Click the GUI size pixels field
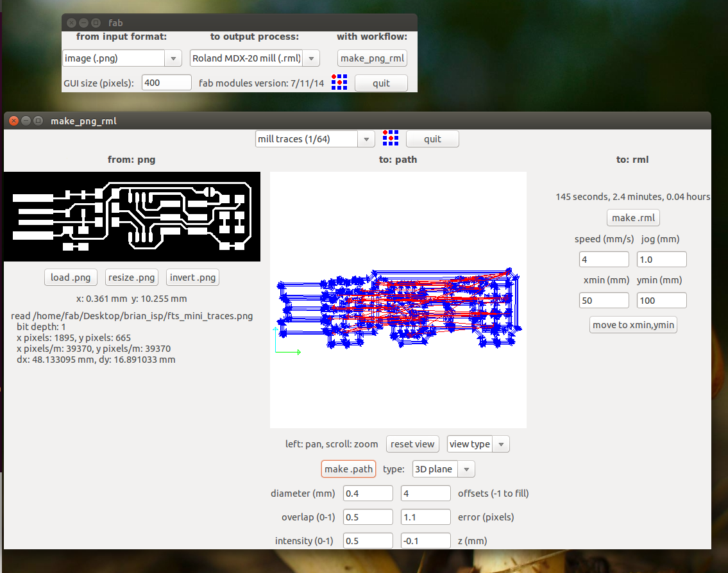The width and height of the screenshot is (728, 573). [x=166, y=83]
